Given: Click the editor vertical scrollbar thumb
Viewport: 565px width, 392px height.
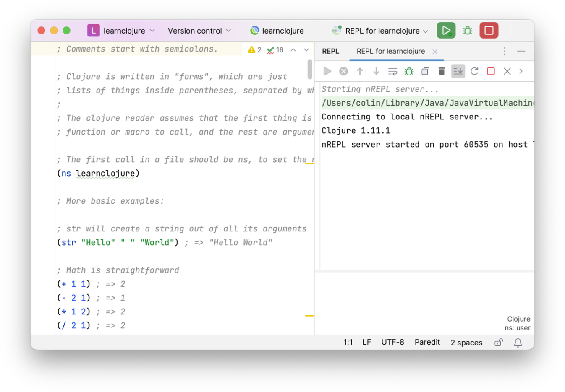Looking at the screenshot, I should 309,69.
